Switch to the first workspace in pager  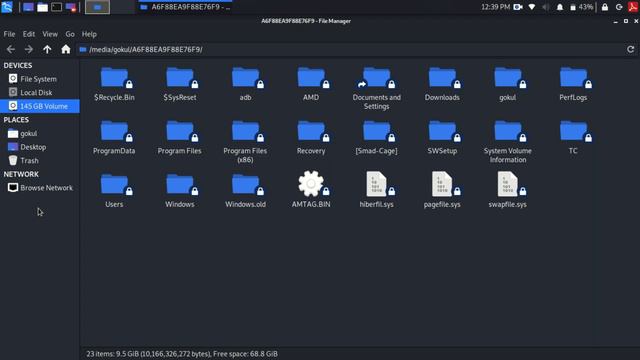[x=97, y=7]
